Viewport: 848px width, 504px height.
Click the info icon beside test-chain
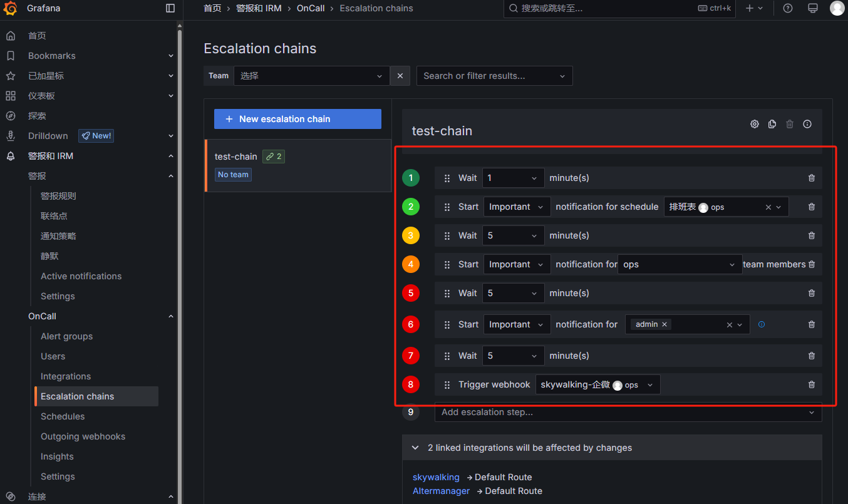[807, 124]
